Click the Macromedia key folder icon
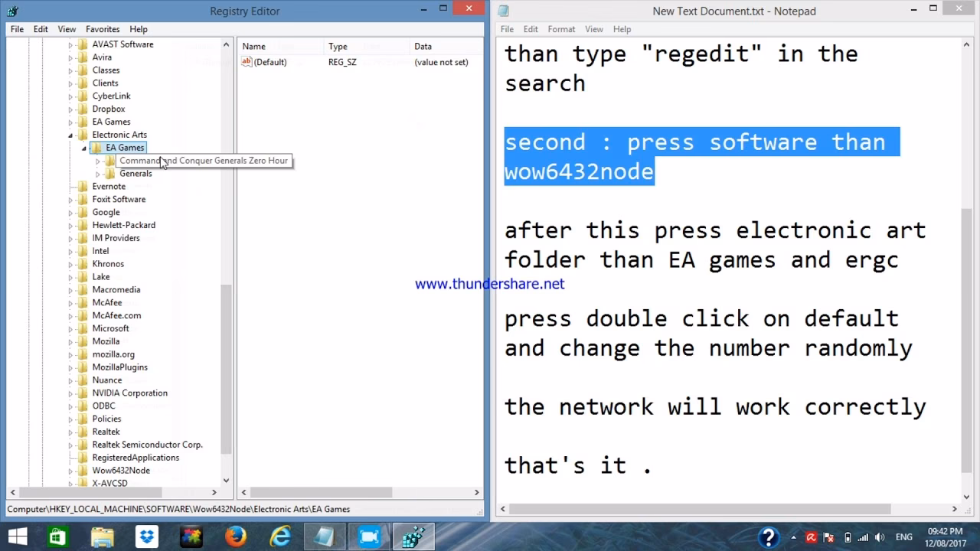Image resolution: width=980 pixels, height=551 pixels. click(x=83, y=290)
